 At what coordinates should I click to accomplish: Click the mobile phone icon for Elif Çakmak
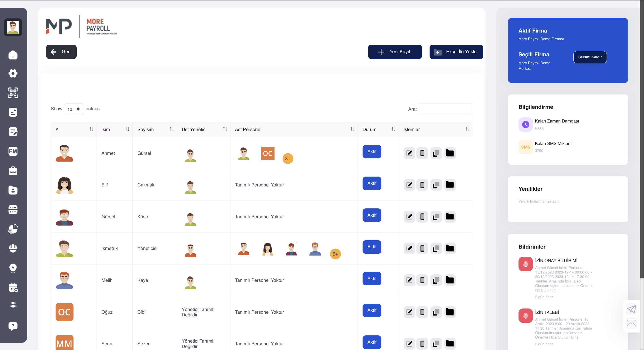coord(422,185)
